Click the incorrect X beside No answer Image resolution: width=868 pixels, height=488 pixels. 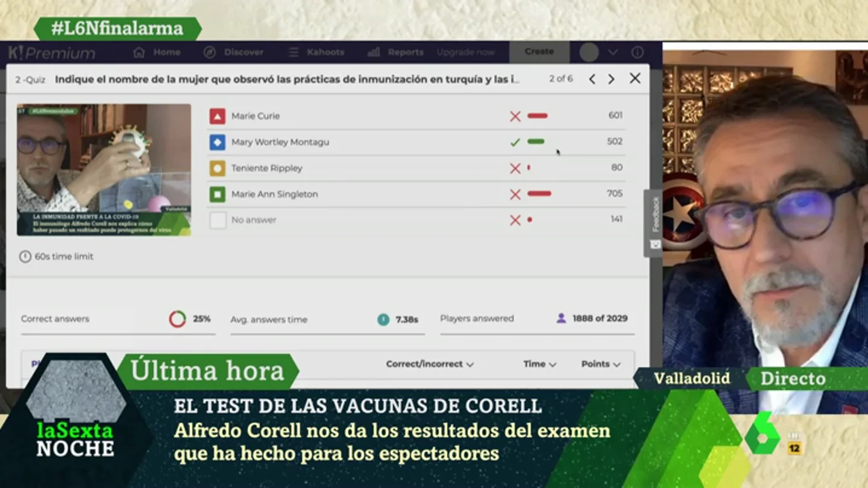(515, 220)
